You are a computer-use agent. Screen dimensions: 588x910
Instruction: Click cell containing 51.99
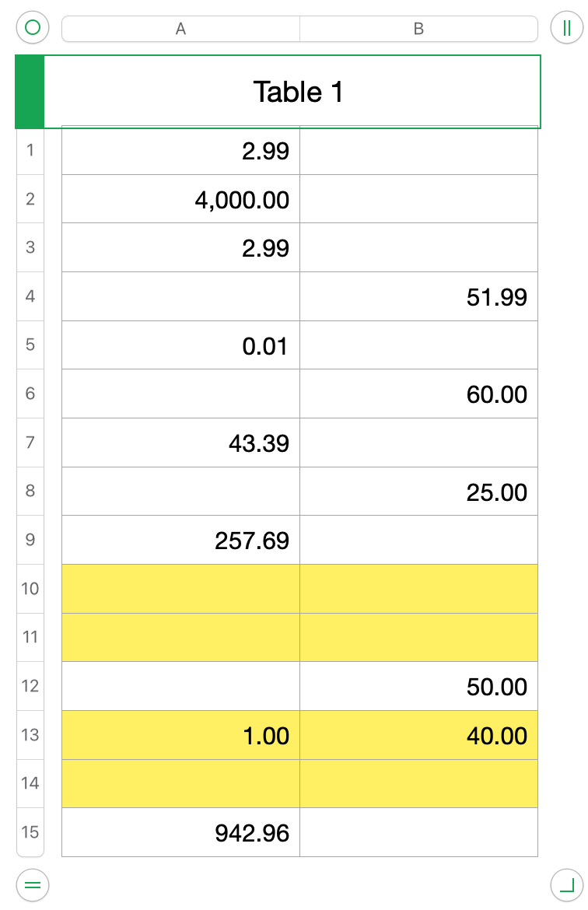[418, 296]
